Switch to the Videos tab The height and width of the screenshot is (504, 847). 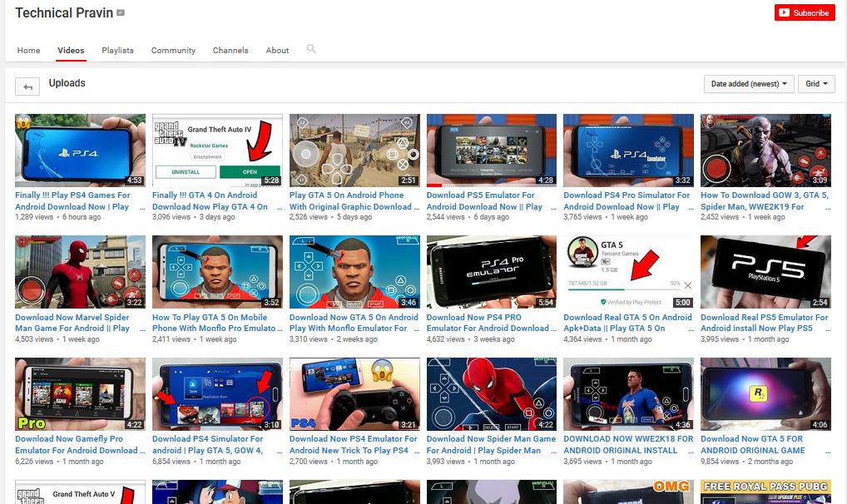click(71, 50)
